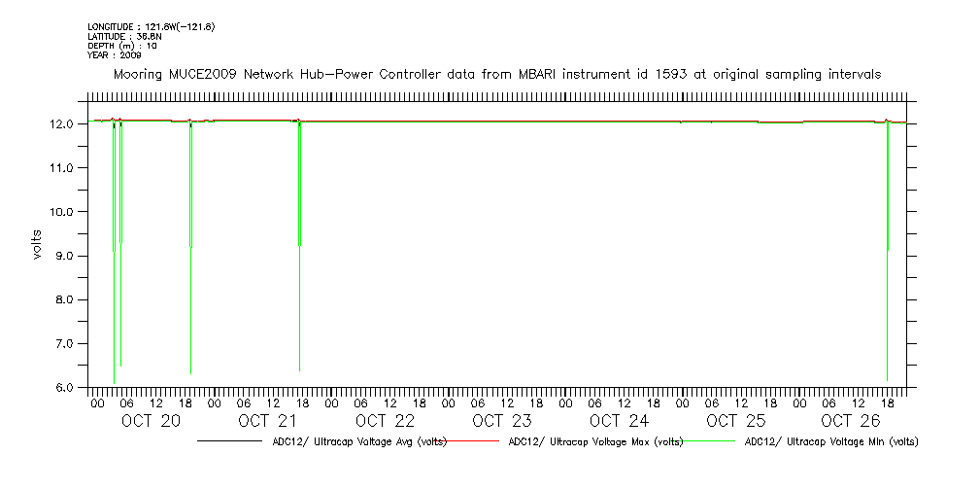980x490 pixels.
Task: Click the OCT 26 date label
Action: (851, 421)
